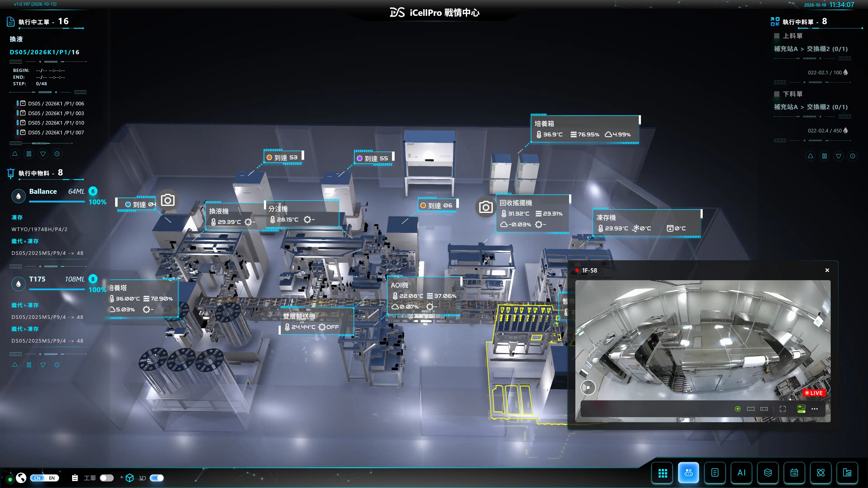This screenshot has width=868, height=488.
Task: Toggle picture-in-picture switch in camera toolbar
Action: click(801, 409)
